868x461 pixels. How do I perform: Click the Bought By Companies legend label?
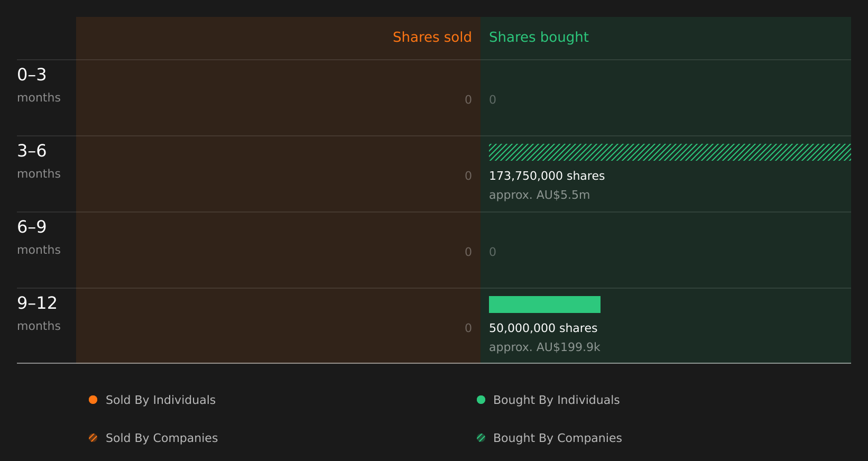(557, 438)
